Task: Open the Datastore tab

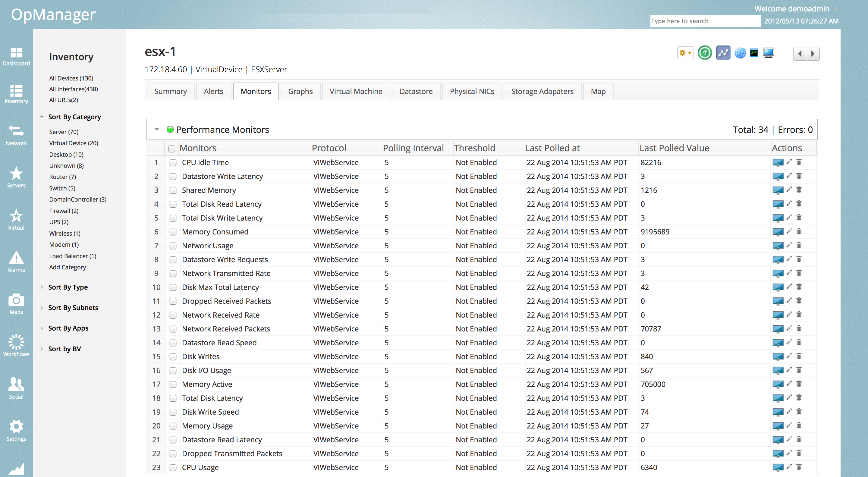Action: pos(416,91)
